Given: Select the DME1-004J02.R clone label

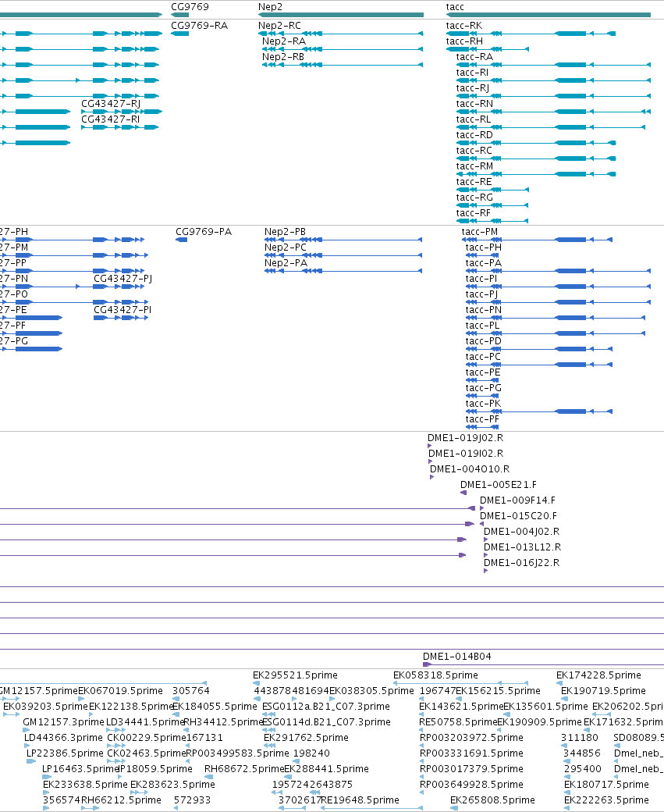Looking at the screenshot, I should [x=522, y=532].
